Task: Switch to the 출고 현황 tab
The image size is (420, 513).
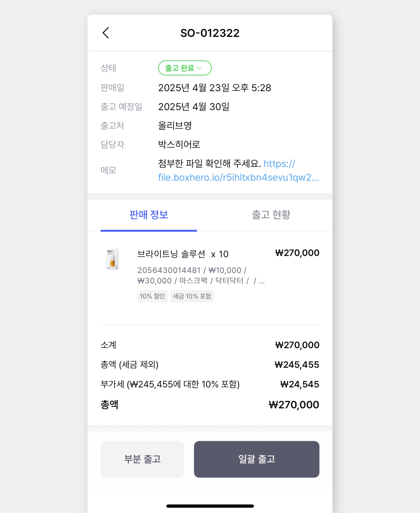Action: click(x=271, y=215)
